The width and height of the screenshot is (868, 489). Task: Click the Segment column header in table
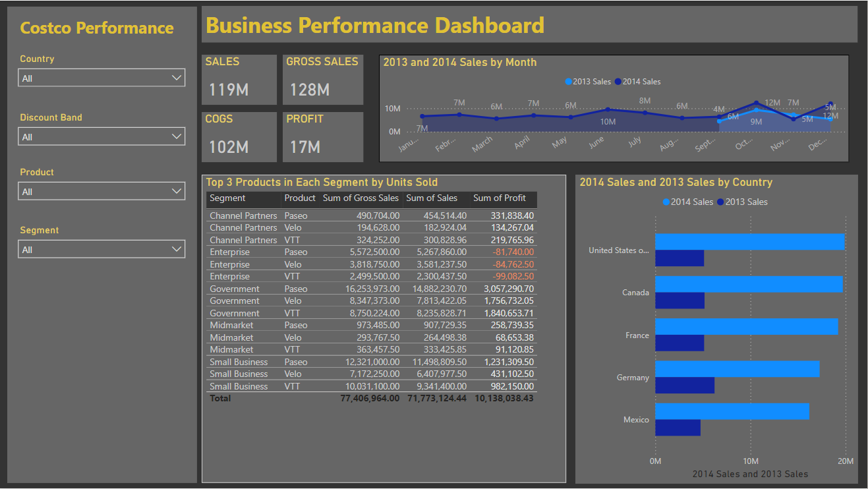click(x=227, y=198)
